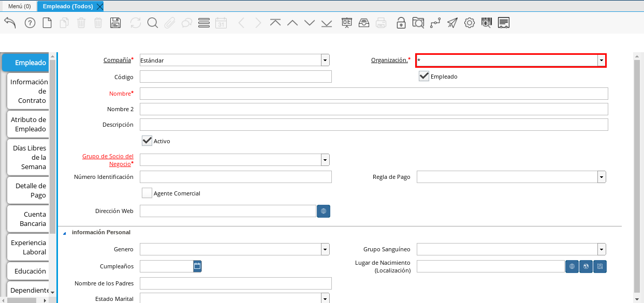Screen dimensions: 644x303
Task: Click the Nombre input field
Action: pos(374,93)
